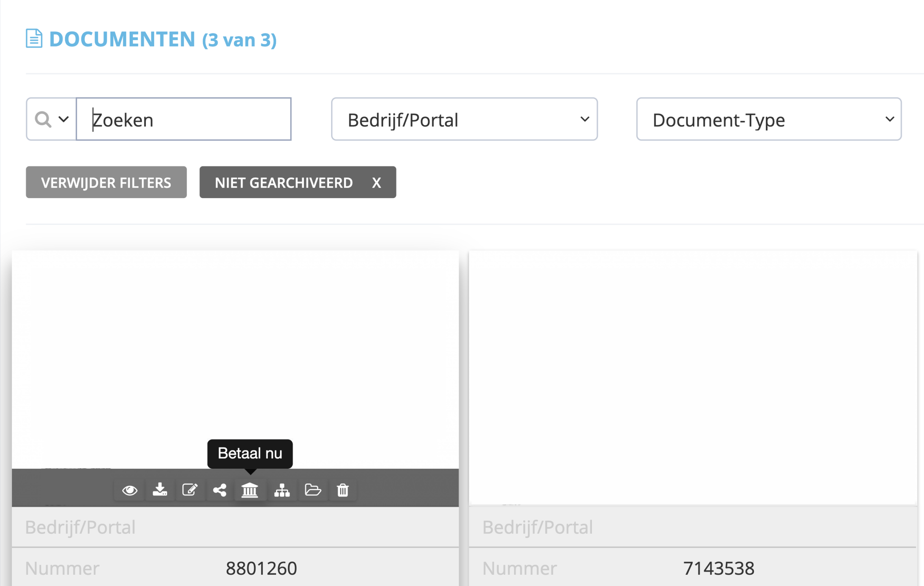924x586 pixels.
Task: Click the bank icon to pay now
Action: (x=250, y=490)
